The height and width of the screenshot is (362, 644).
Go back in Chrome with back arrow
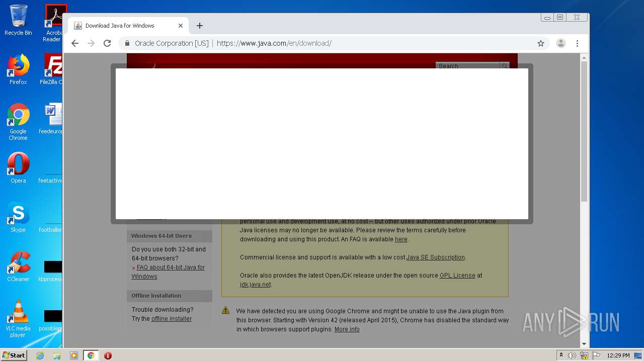pyautogui.click(x=75, y=43)
